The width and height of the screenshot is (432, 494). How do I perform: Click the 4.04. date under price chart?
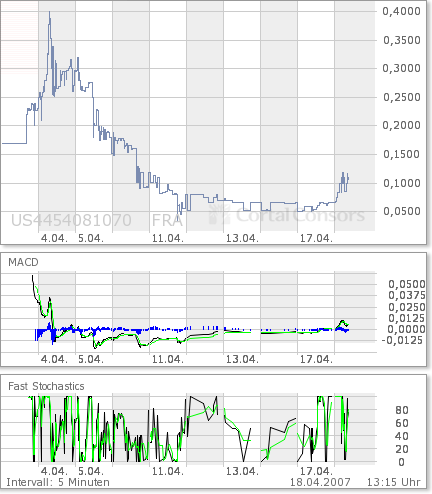54,238
